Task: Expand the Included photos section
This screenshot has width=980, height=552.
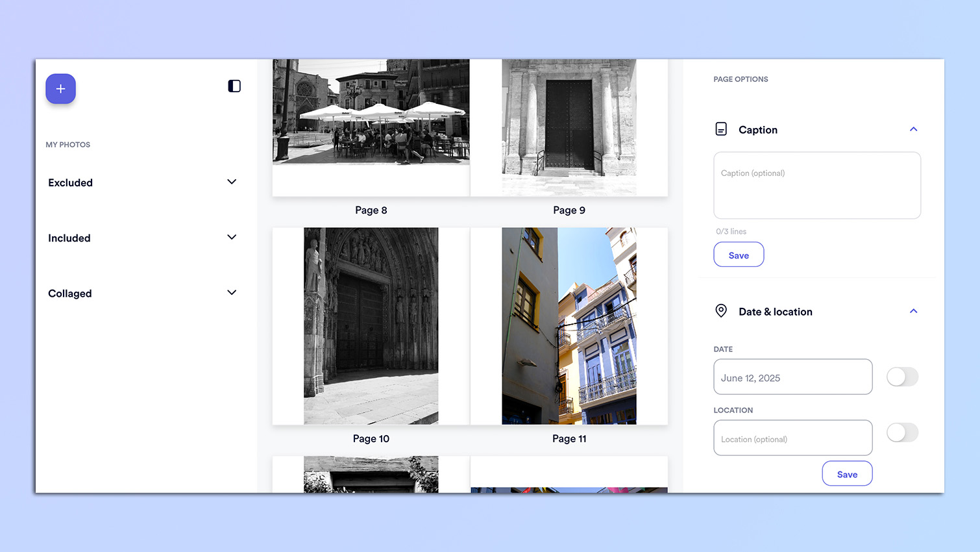Action: point(232,238)
